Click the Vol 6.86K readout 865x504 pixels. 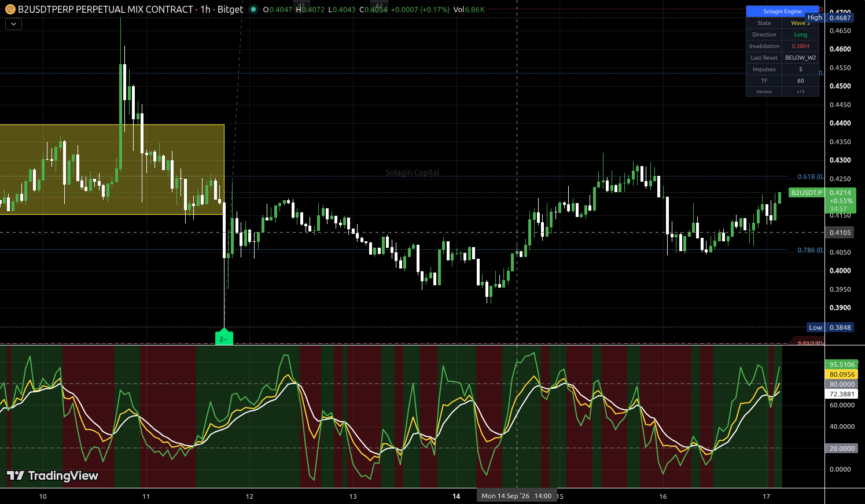469,10
